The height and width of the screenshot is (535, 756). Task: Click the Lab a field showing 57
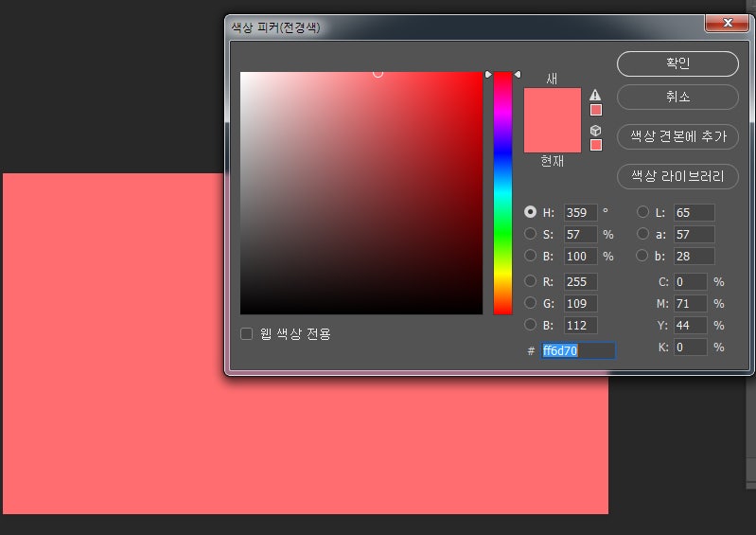[694, 235]
